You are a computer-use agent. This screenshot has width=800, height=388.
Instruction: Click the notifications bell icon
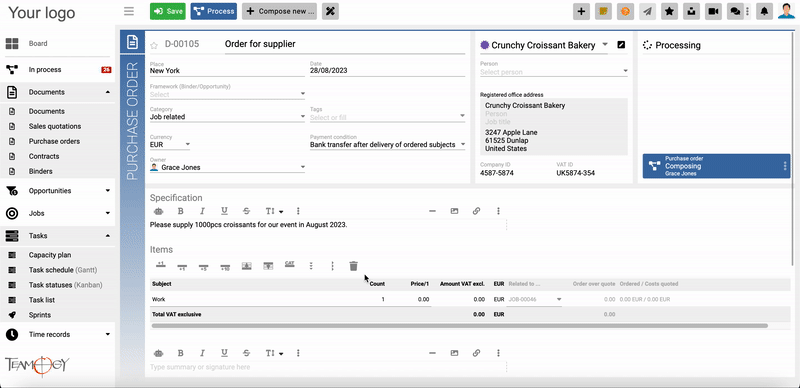764,11
